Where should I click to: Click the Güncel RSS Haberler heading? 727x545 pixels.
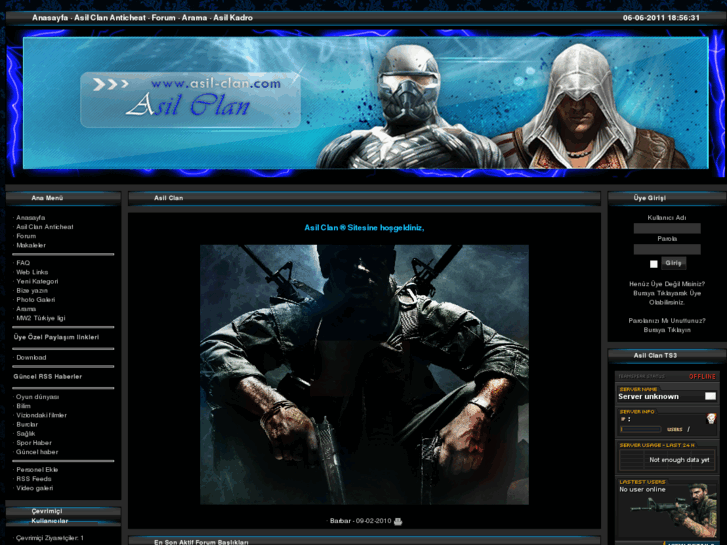point(48,377)
